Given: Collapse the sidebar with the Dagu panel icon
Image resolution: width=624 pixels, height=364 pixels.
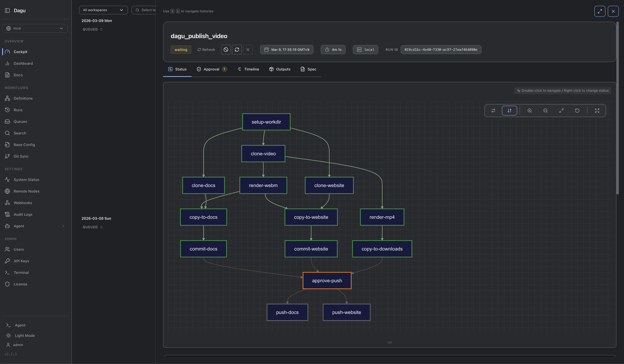Looking at the screenshot, I should 7,10.
